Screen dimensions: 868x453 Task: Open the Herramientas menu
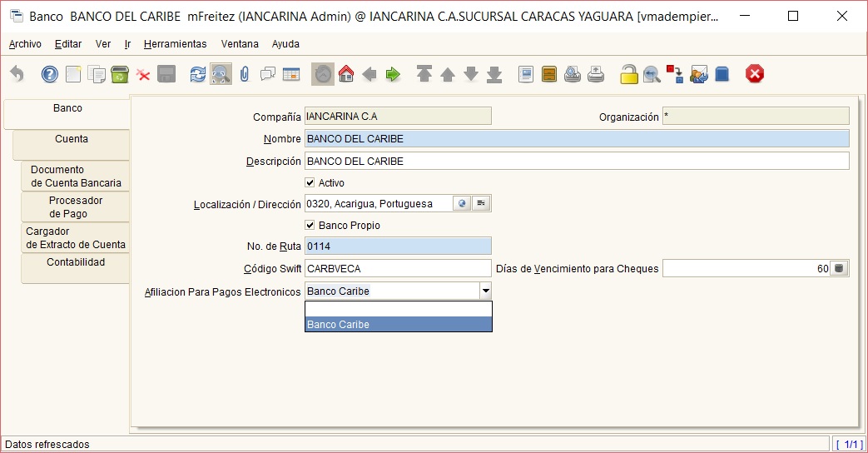(x=175, y=44)
